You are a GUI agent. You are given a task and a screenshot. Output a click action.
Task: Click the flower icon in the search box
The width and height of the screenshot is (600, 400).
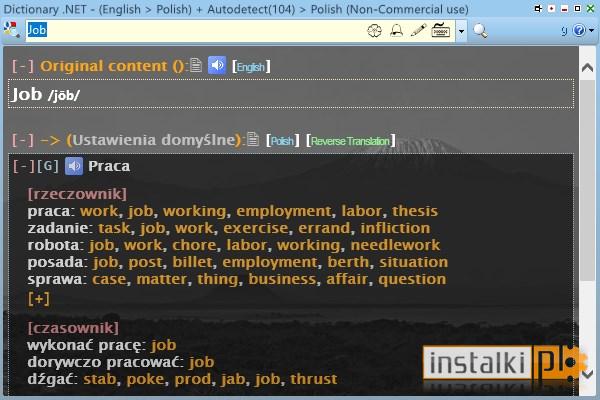pos(374,30)
